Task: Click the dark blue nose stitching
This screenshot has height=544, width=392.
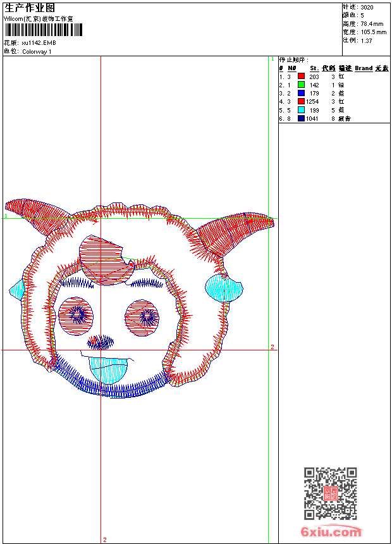Action: [101, 342]
